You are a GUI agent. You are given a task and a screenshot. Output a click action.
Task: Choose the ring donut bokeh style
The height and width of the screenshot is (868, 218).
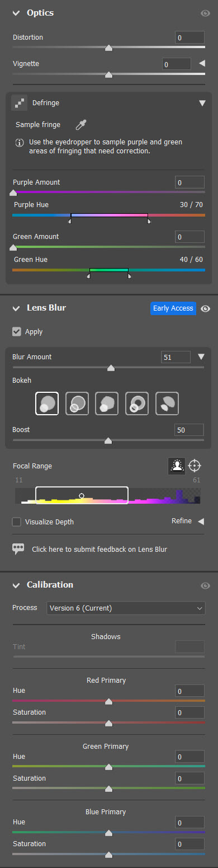pyautogui.click(x=137, y=403)
